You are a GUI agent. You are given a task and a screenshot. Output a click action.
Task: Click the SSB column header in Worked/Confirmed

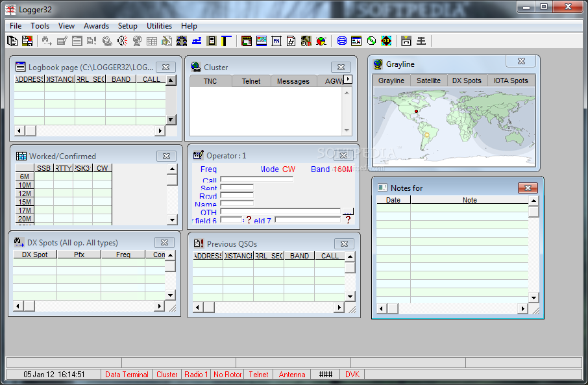pyautogui.click(x=44, y=168)
